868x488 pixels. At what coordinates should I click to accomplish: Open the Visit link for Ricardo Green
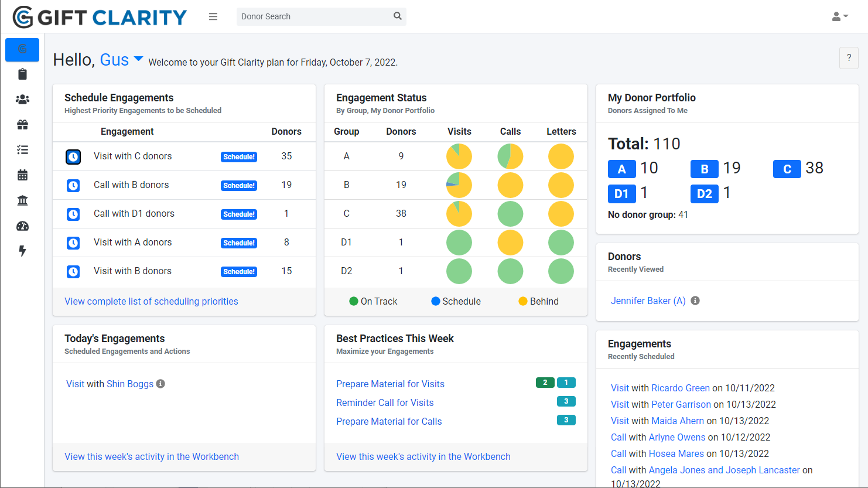[620, 388]
